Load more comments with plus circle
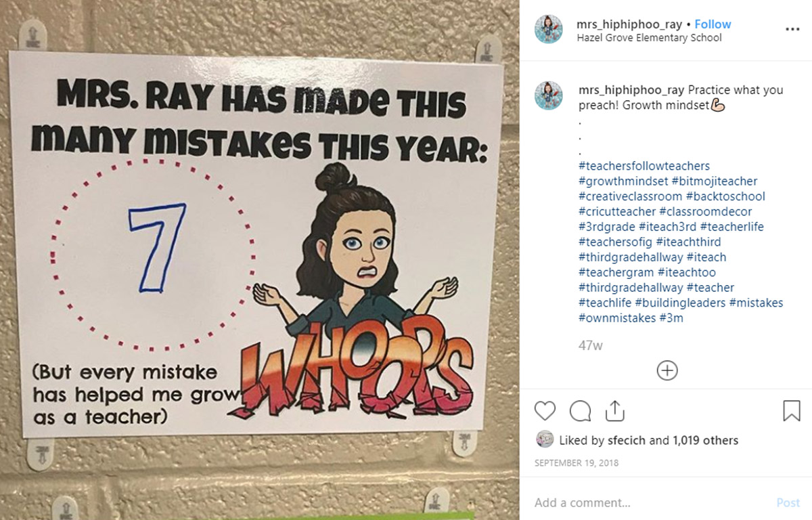This screenshot has width=812, height=520. [x=667, y=370]
